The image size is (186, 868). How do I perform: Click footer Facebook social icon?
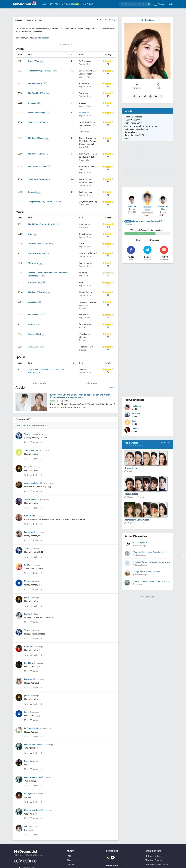click(x=16, y=861)
